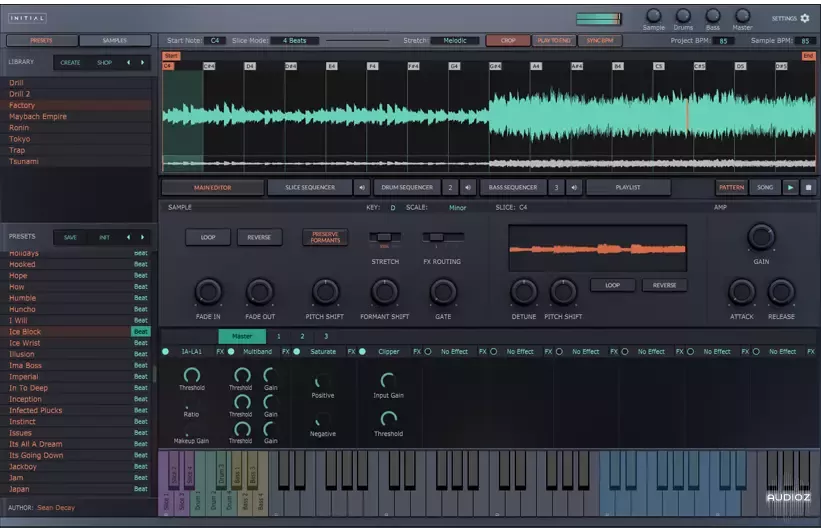The image size is (821, 532).
Task: Toggle the Saturate effect power button
Action: click(296, 351)
